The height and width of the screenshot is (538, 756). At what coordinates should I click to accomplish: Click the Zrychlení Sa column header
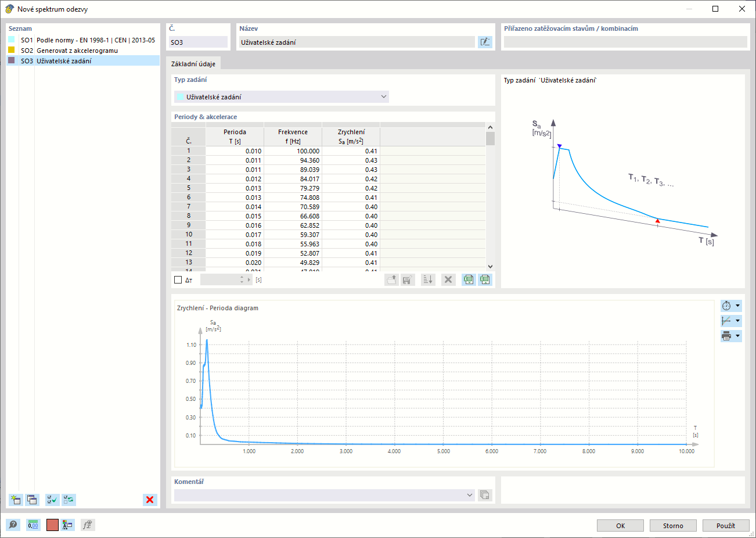point(351,137)
